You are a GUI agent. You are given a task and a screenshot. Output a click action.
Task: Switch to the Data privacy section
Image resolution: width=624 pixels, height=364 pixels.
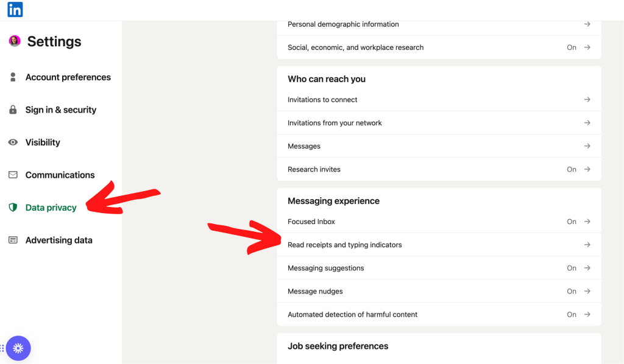click(51, 207)
